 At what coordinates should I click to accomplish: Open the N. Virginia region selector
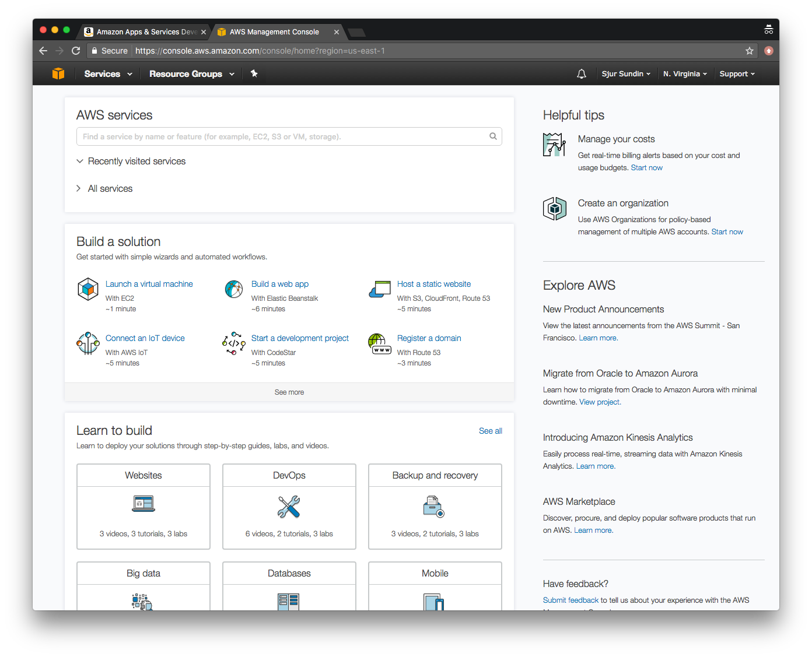685,74
